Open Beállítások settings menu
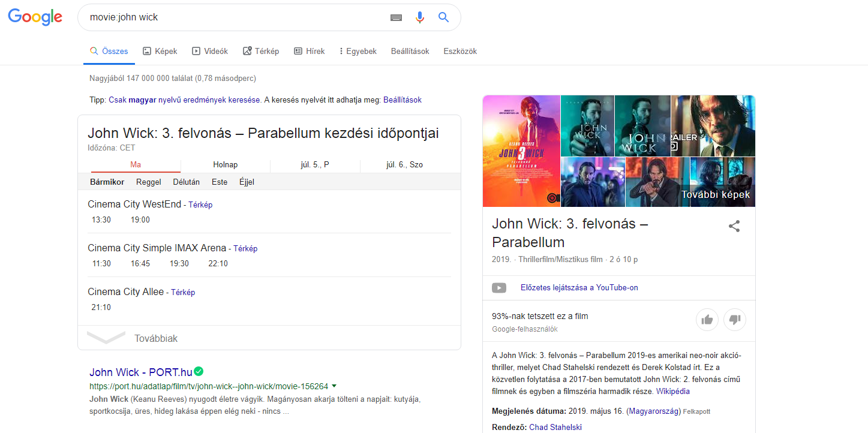Viewport: 868px width, 433px height. 410,52
